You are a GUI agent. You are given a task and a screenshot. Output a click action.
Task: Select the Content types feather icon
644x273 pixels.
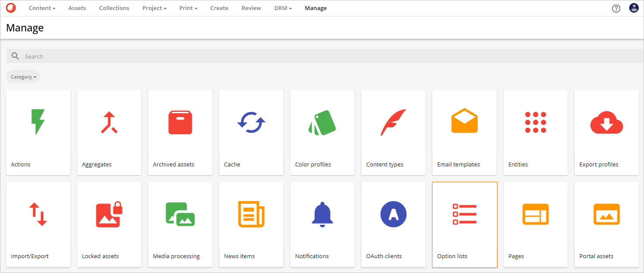[393, 122]
